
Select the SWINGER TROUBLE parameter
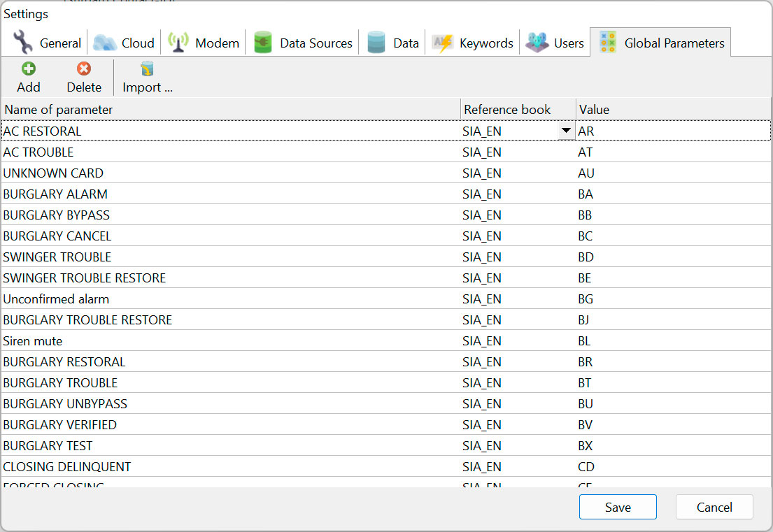tap(57, 257)
